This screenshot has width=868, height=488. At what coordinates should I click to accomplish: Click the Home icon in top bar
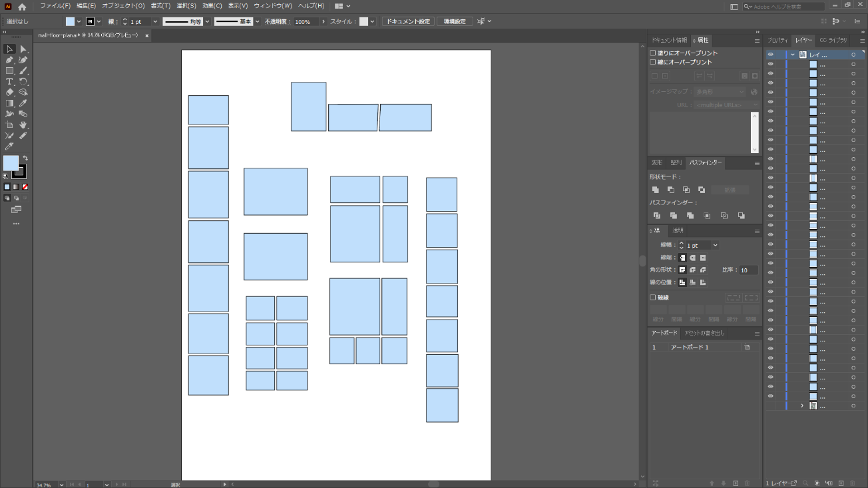coord(22,6)
